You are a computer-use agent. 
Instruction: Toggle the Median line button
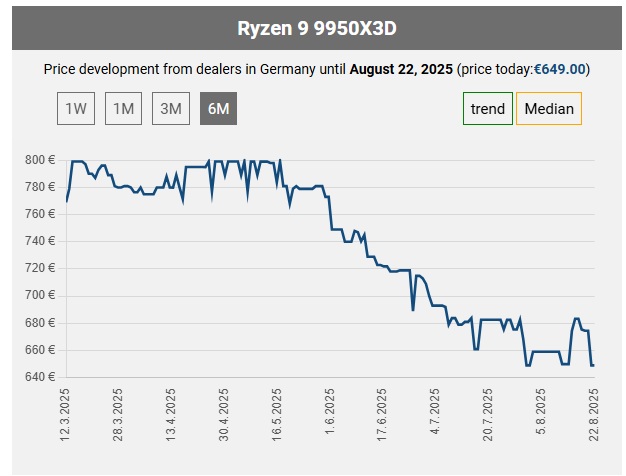[x=549, y=109]
